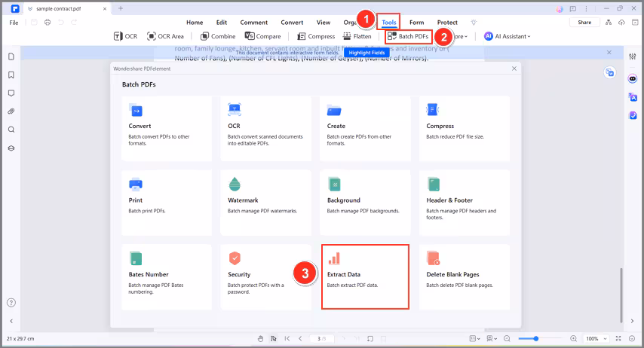The image size is (644, 348).
Task: Open the Edit tab
Action: tap(222, 22)
